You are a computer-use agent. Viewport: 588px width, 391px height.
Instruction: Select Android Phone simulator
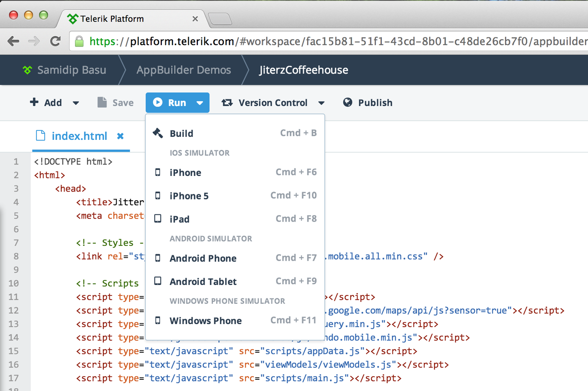[x=235, y=258]
